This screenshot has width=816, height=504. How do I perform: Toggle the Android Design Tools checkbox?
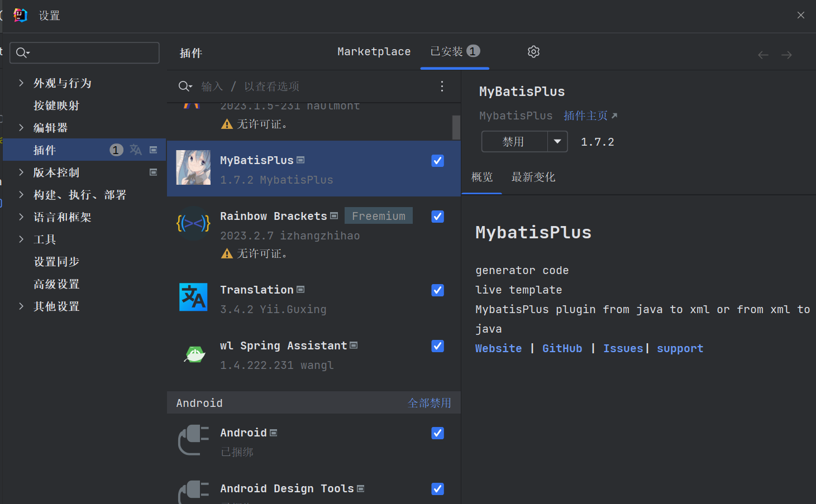pos(438,489)
